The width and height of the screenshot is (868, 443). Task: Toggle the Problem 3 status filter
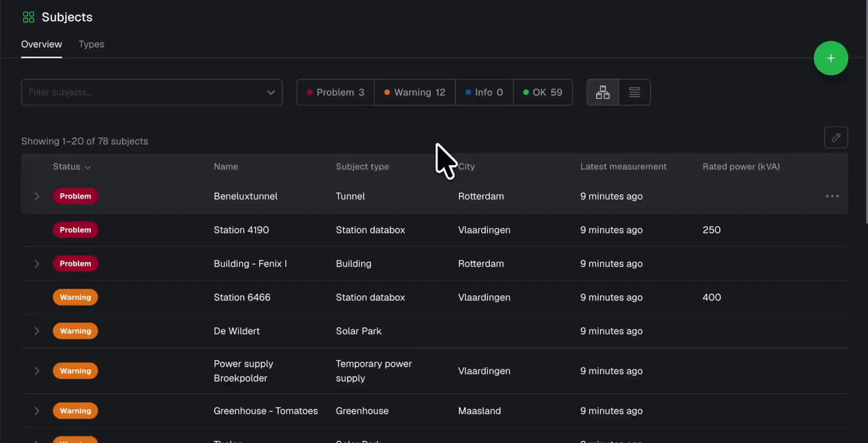tap(336, 92)
